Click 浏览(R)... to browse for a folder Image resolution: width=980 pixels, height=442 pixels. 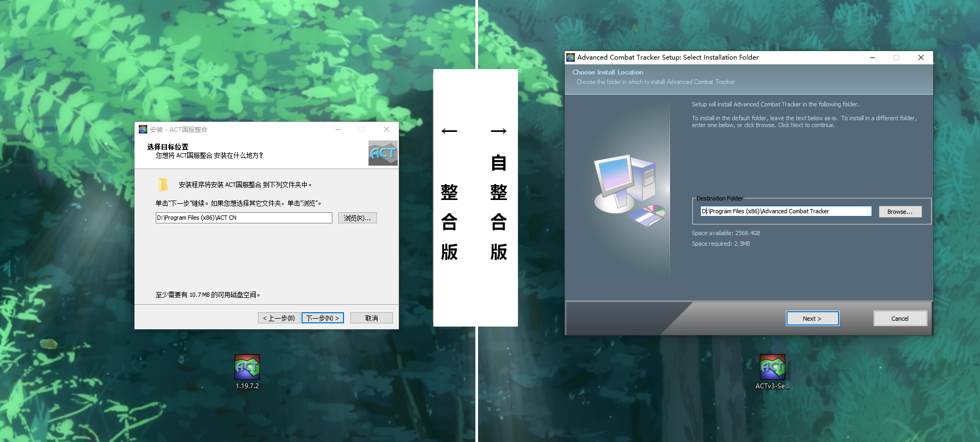click(x=357, y=218)
